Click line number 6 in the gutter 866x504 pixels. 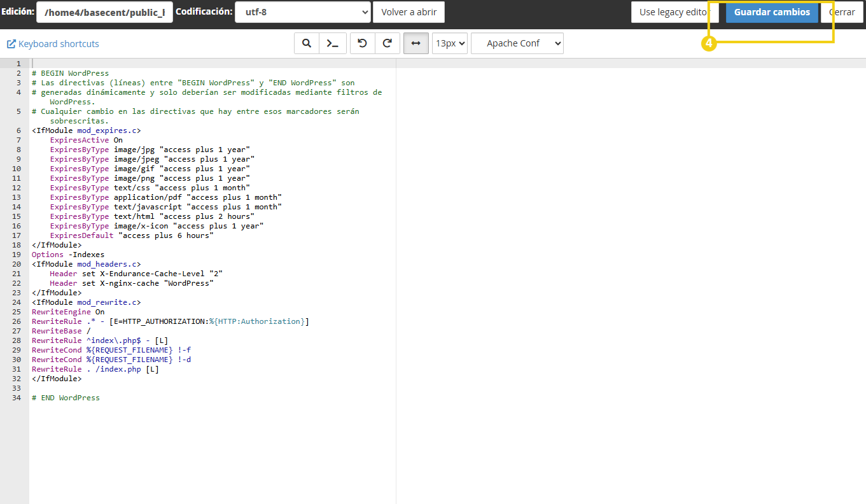click(17, 130)
